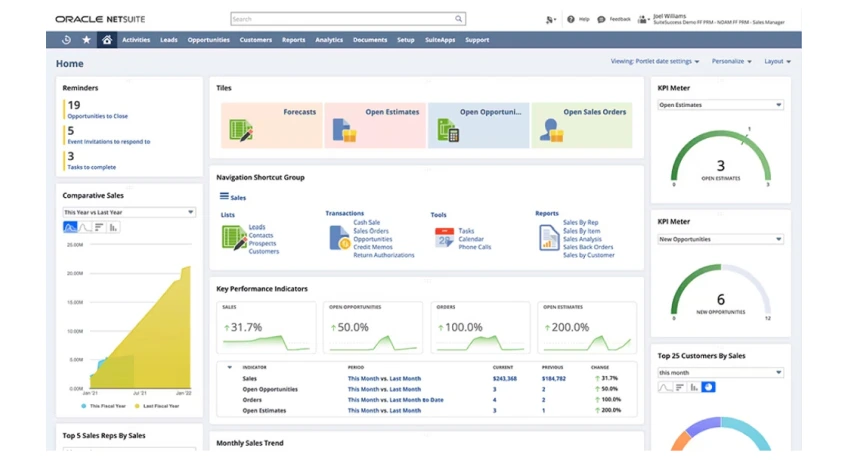Open the 'this month' period dropdown
The width and height of the screenshot is (847, 460).
(x=720, y=373)
